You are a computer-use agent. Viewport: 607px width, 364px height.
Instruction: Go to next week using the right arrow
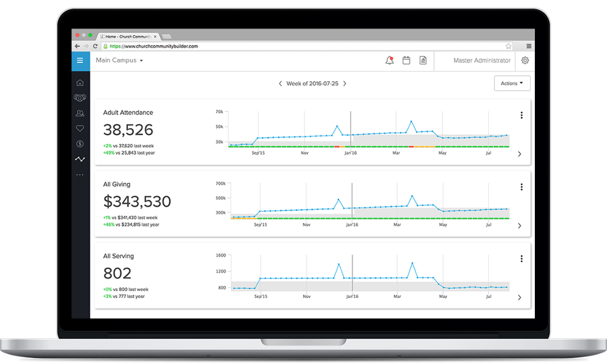(345, 83)
